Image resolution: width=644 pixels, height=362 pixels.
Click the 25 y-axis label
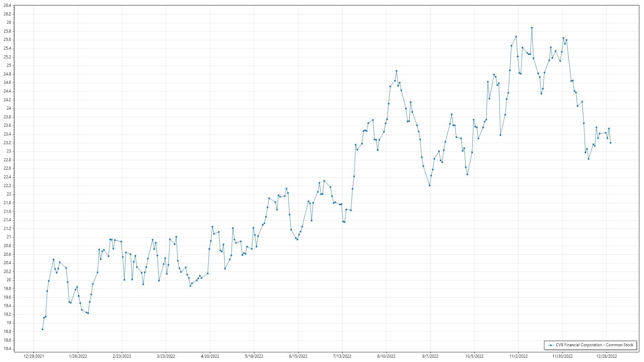[9, 65]
